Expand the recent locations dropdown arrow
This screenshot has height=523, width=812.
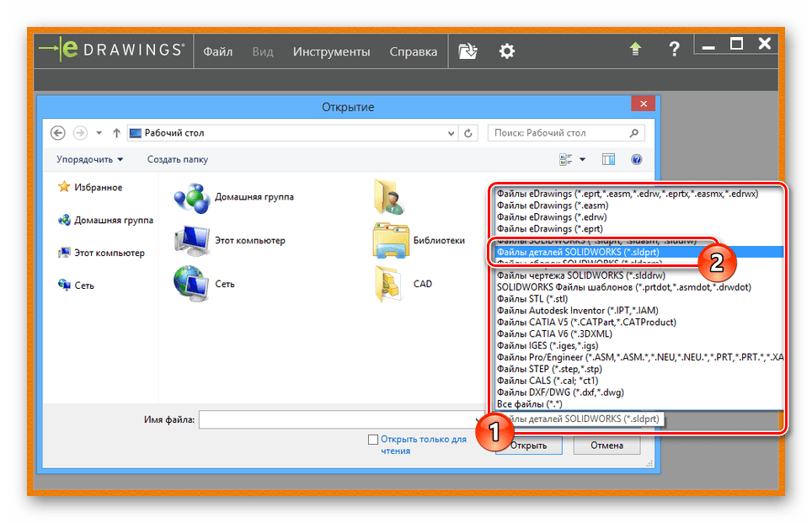(99, 133)
